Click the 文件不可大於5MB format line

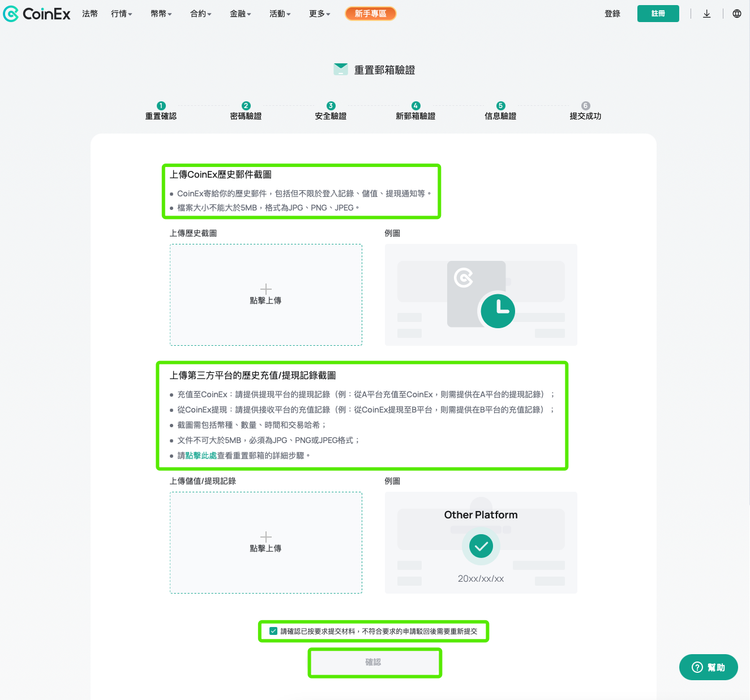coord(268,440)
